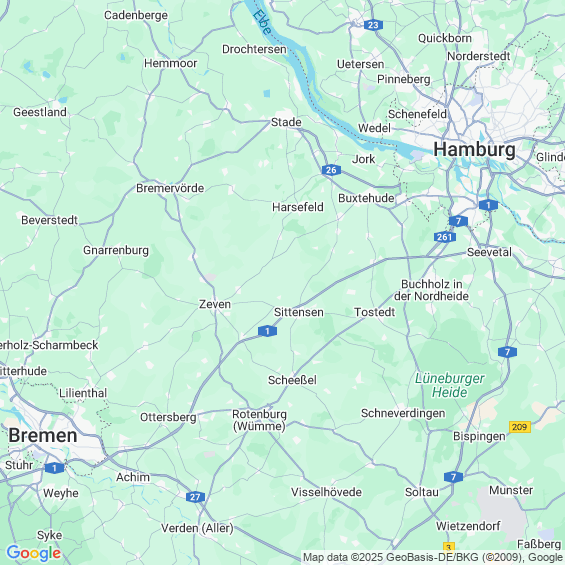Click the A26 highway shield near Jork

point(331,170)
